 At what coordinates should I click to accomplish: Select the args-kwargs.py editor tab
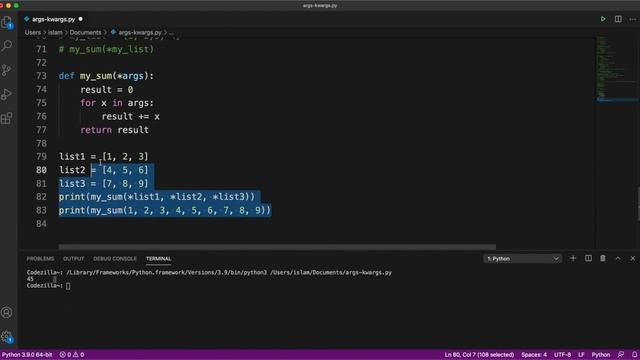(53, 19)
